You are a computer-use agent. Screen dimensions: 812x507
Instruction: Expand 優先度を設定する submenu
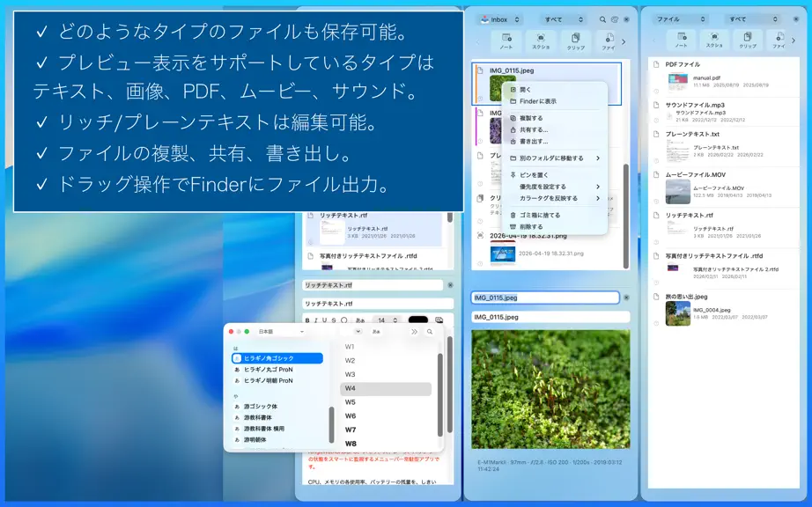click(x=555, y=187)
